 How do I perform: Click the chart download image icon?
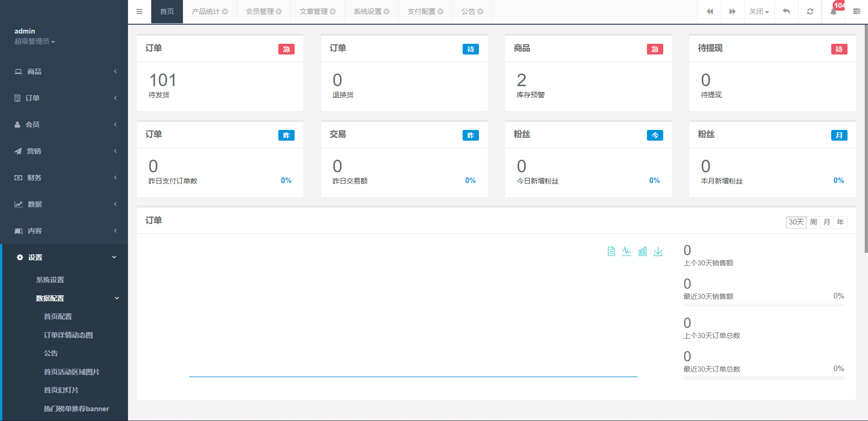click(658, 251)
